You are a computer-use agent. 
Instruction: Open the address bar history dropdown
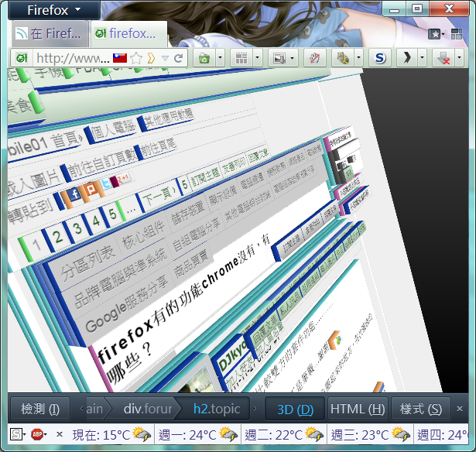point(165,58)
